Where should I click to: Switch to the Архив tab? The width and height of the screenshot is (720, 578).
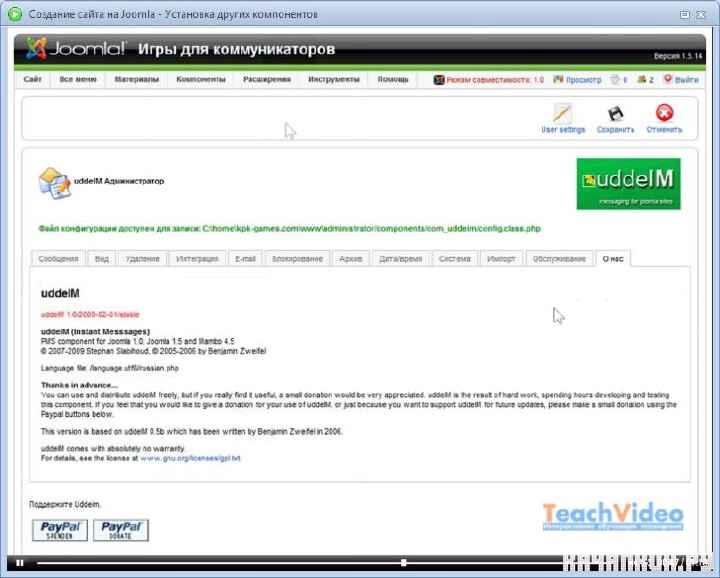(351, 259)
